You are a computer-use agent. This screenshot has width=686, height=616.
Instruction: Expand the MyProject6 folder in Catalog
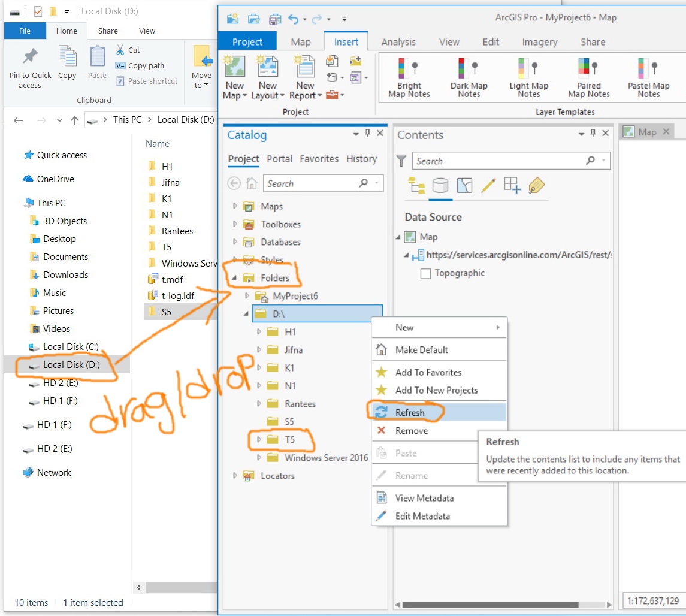247,296
